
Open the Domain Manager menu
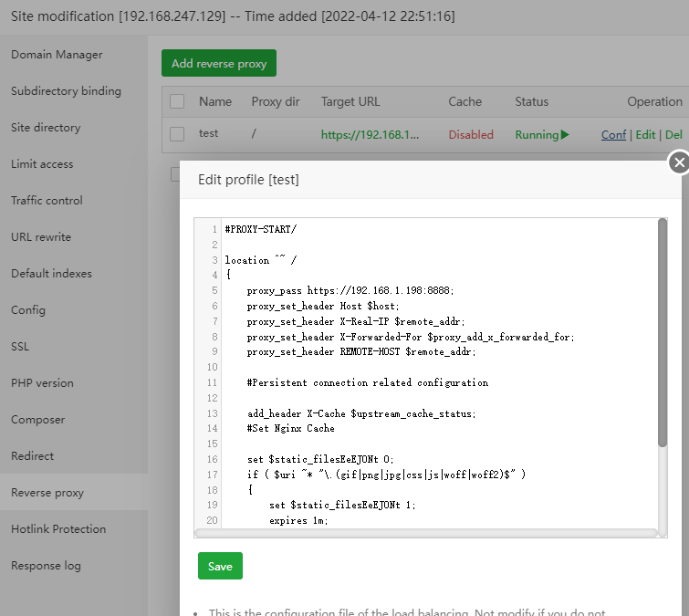point(57,55)
